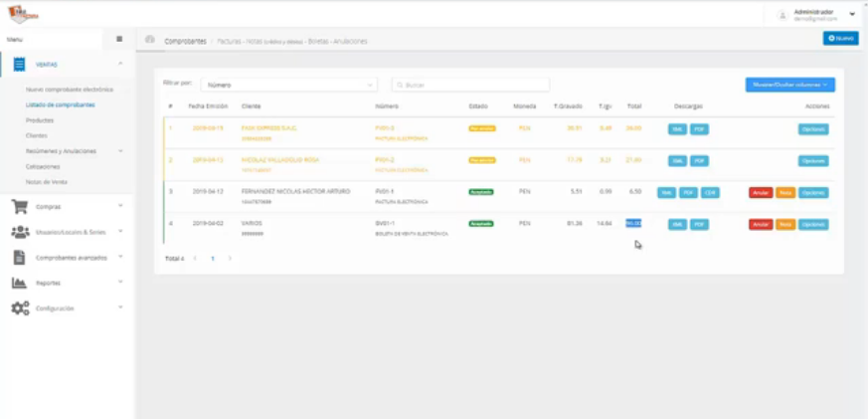868x419 pixels.
Task: Click the Reportes chart icon
Action: (19, 283)
